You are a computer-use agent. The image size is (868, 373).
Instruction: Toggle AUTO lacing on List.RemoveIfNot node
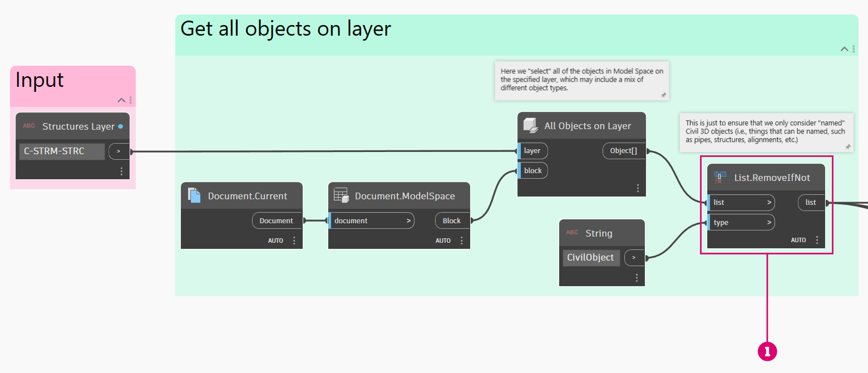[798, 240]
